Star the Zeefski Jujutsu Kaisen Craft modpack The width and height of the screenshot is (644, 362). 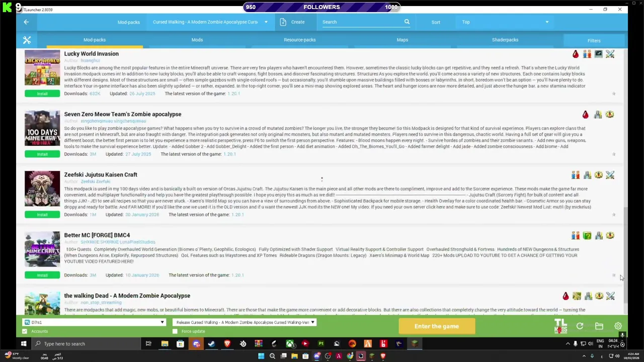614,215
